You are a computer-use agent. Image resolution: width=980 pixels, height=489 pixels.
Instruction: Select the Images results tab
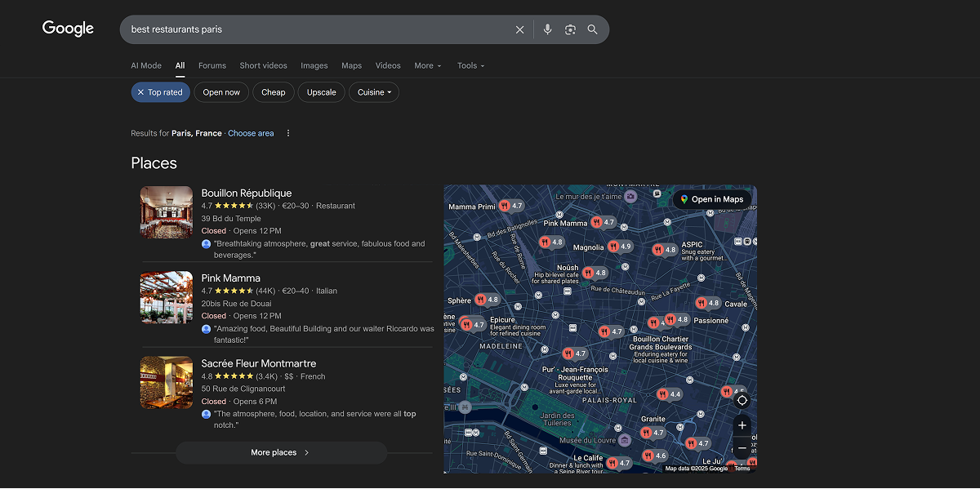[x=314, y=65]
